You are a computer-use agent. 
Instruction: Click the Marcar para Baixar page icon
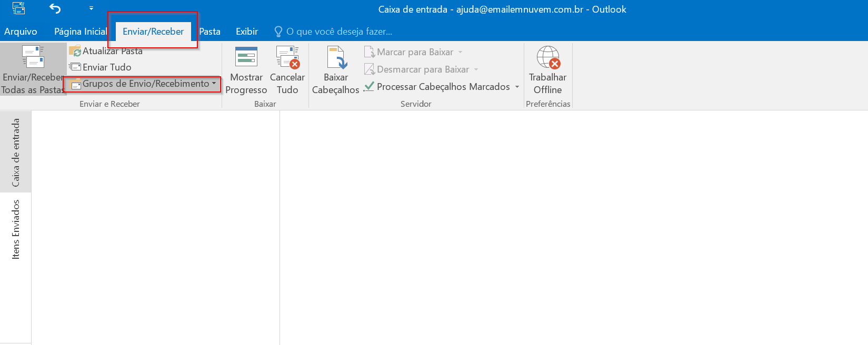(370, 52)
